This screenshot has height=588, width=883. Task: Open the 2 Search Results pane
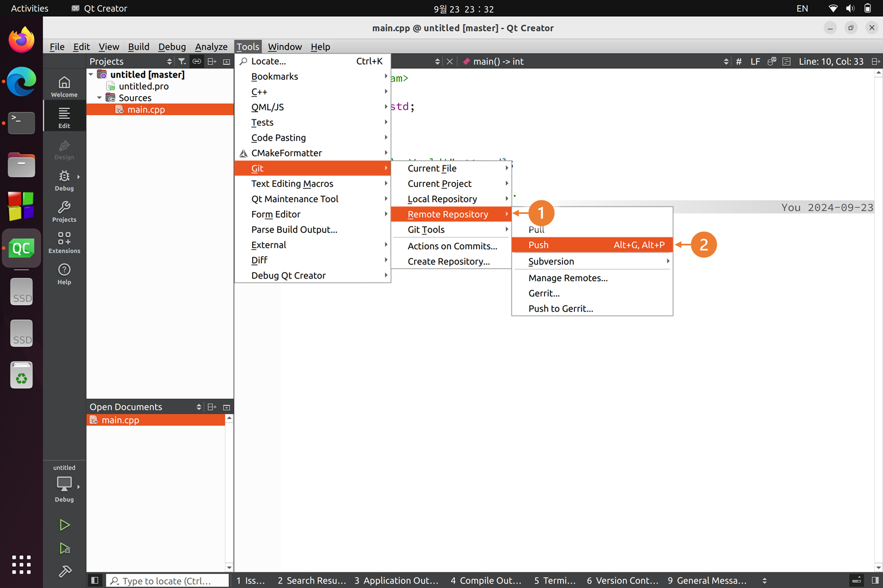tap(311, 580)
